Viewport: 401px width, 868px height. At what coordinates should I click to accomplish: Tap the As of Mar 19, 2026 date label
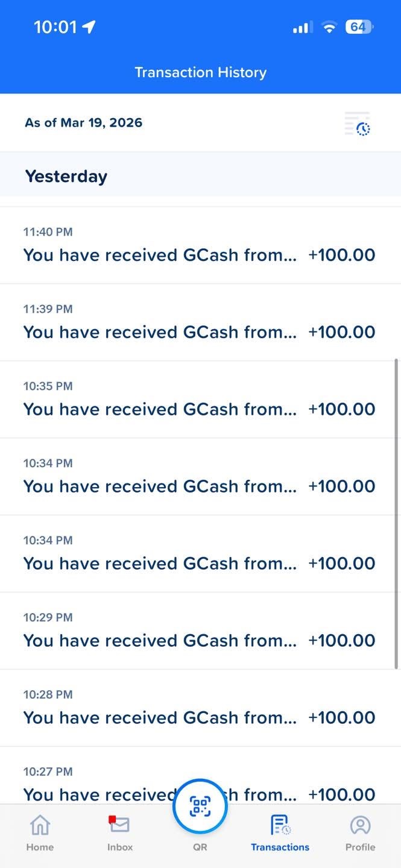[x=84, y=123]
